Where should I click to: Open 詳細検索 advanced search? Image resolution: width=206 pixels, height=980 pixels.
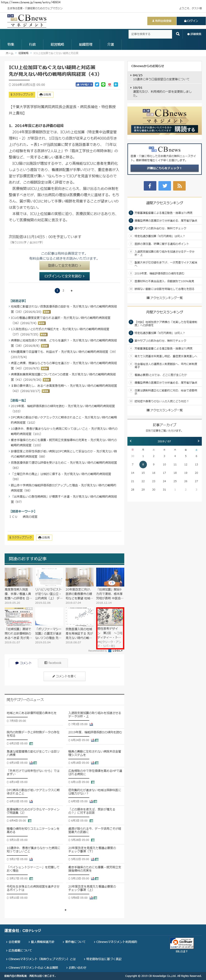(194, 34)
